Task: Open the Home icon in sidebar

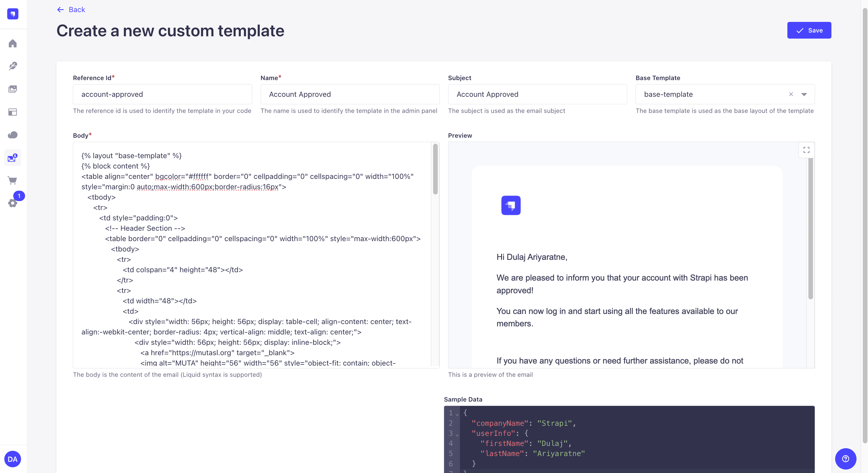Action: [12, 43]
